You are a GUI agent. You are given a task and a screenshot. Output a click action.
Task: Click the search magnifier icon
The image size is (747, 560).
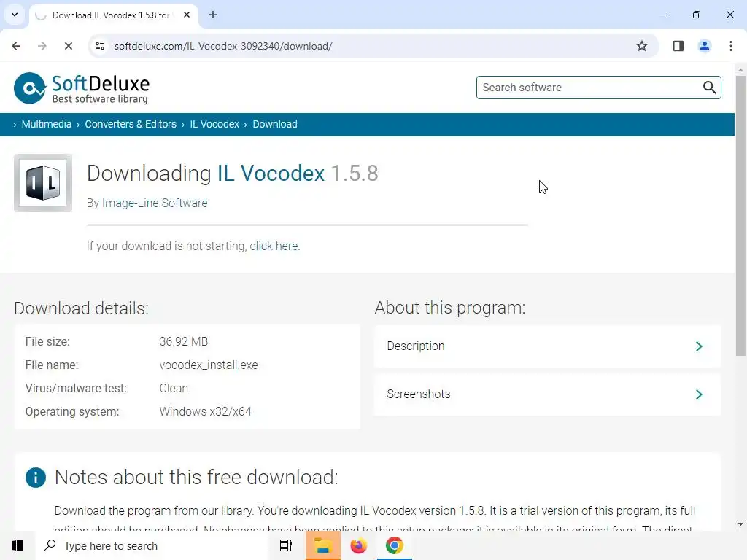[x=709, y=87]
